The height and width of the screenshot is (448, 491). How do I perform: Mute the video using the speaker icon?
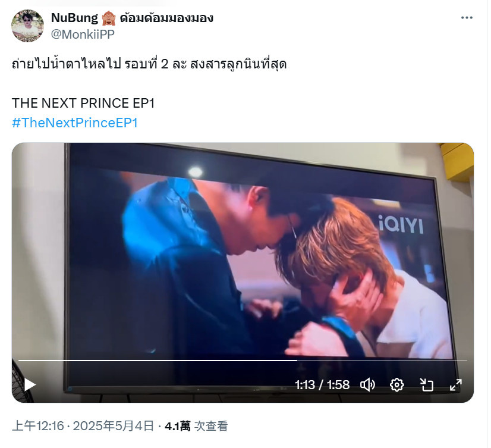pyautogui.click(x=367, y=385)
